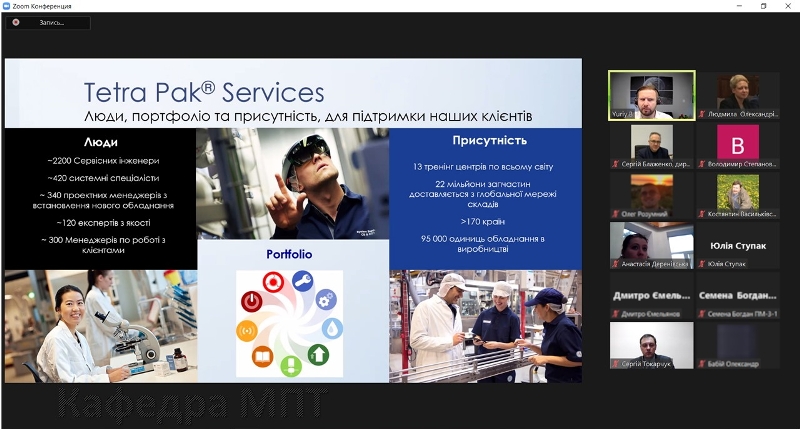Click the water drop icon in Portfolio wheel
Screen dimensions: 800x429
[x=332, y=329]
